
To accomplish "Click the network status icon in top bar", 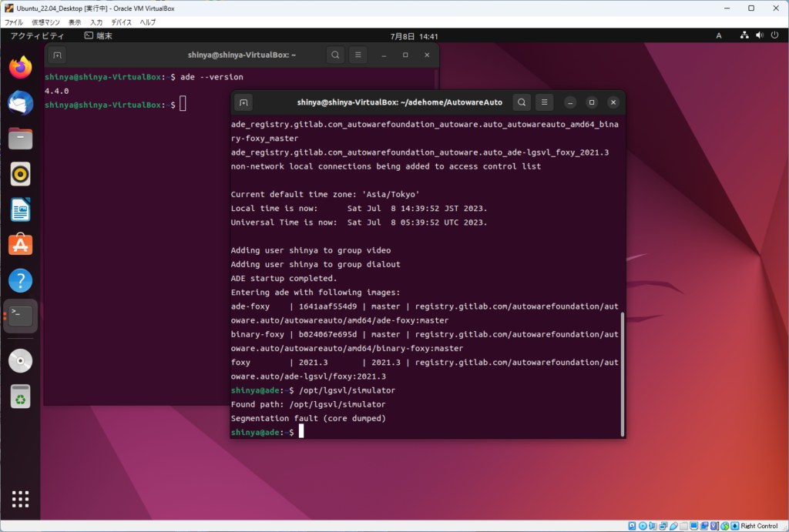I will tap(744, 35).
